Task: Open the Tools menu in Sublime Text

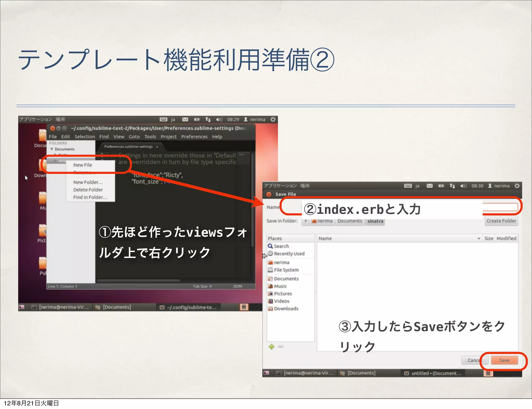Action: (150, 137)
